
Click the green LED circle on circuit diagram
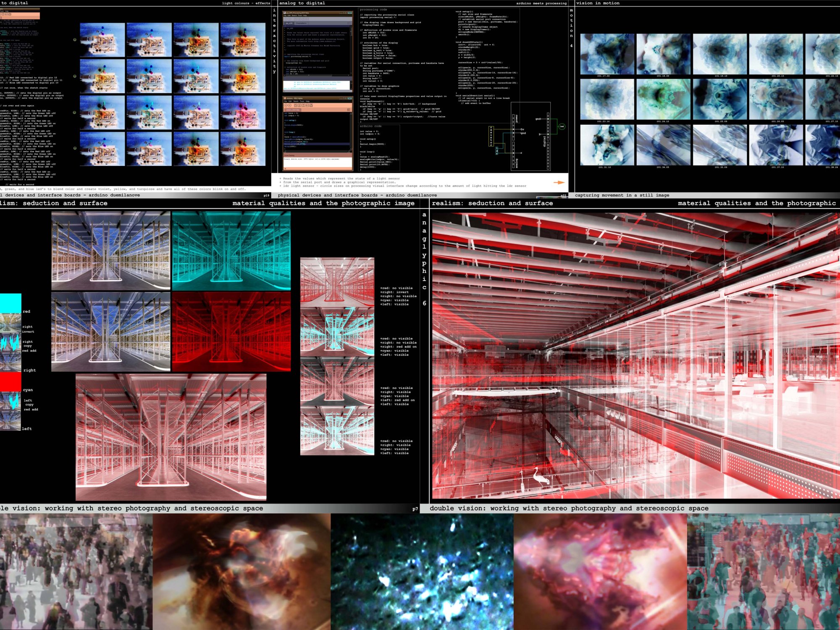click(x=562, y=126)
